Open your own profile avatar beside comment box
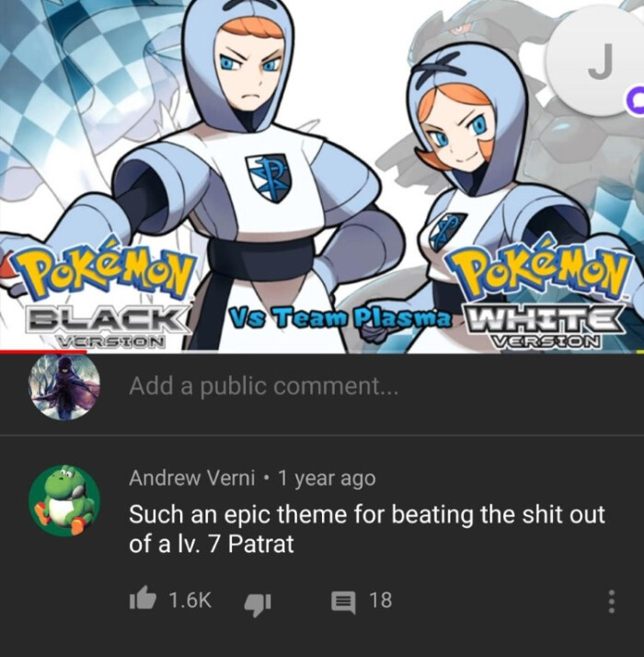Screen dimensions: 644x657 [64, 386]
